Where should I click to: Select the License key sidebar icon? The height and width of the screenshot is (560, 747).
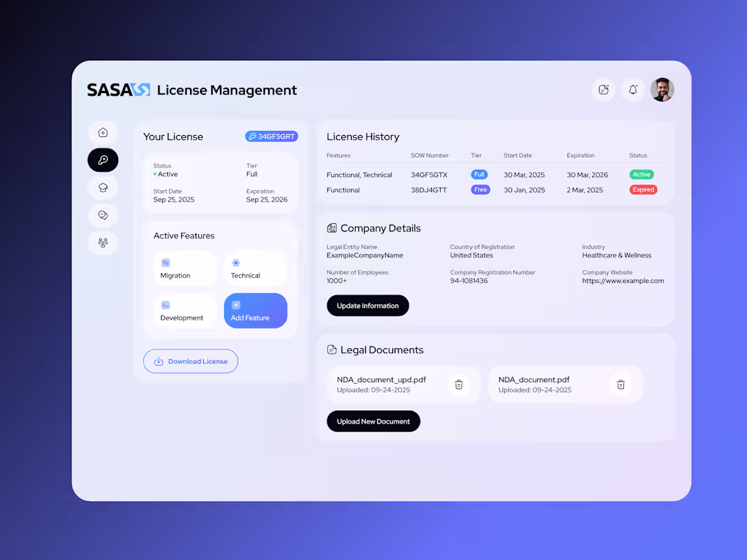[103, 160]
